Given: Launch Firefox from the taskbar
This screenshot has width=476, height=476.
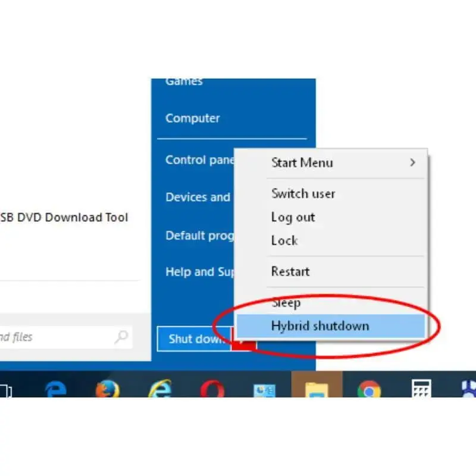Looking at the screenshot, I should (x=108, y=389).
